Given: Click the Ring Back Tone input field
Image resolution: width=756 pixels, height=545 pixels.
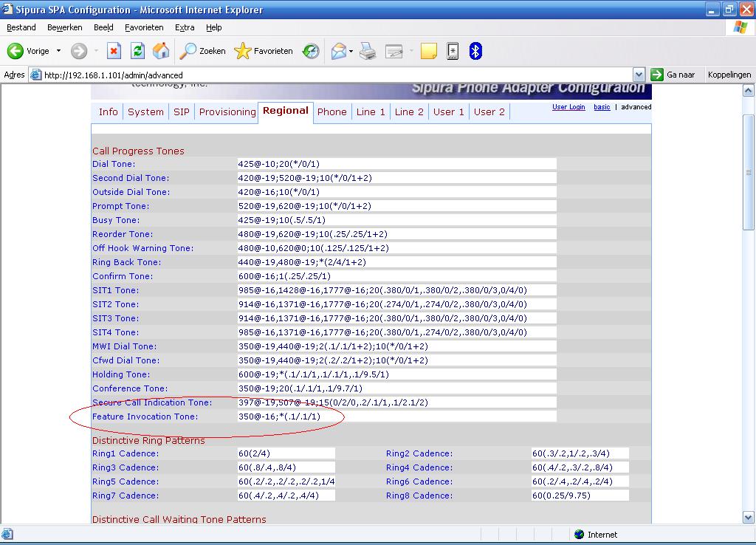Looking at the screenshot, I should (396, 262).
